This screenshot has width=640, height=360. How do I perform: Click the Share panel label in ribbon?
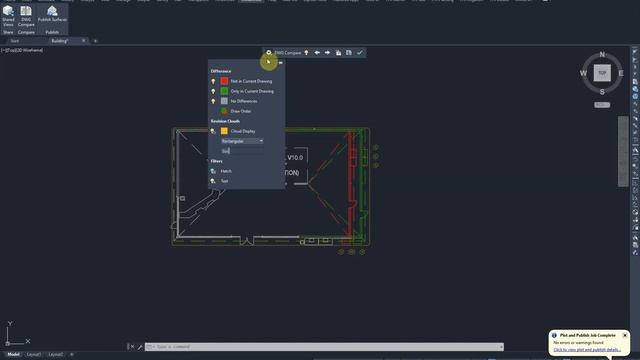pyautogui.click(x=8, y=32)
